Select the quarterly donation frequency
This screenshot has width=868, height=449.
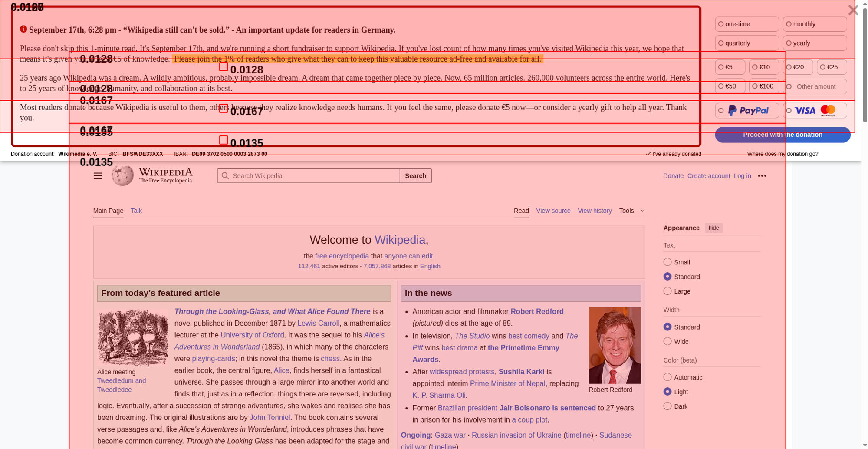747,43
